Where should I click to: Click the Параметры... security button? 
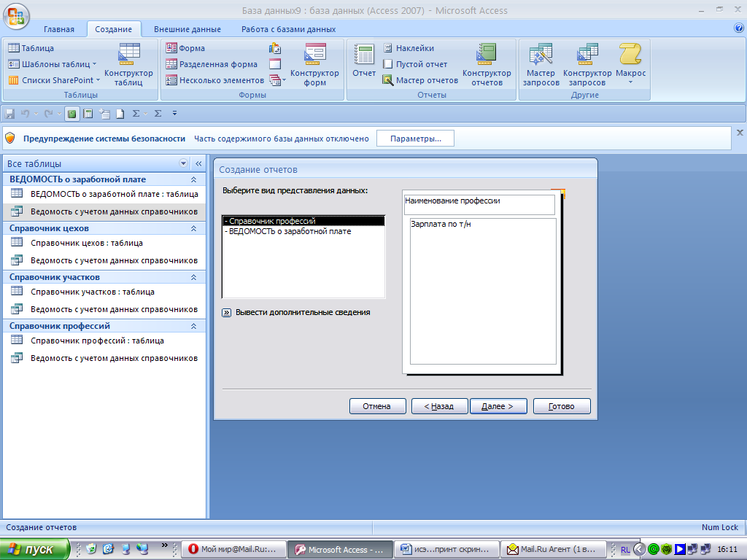click(415, 139)
